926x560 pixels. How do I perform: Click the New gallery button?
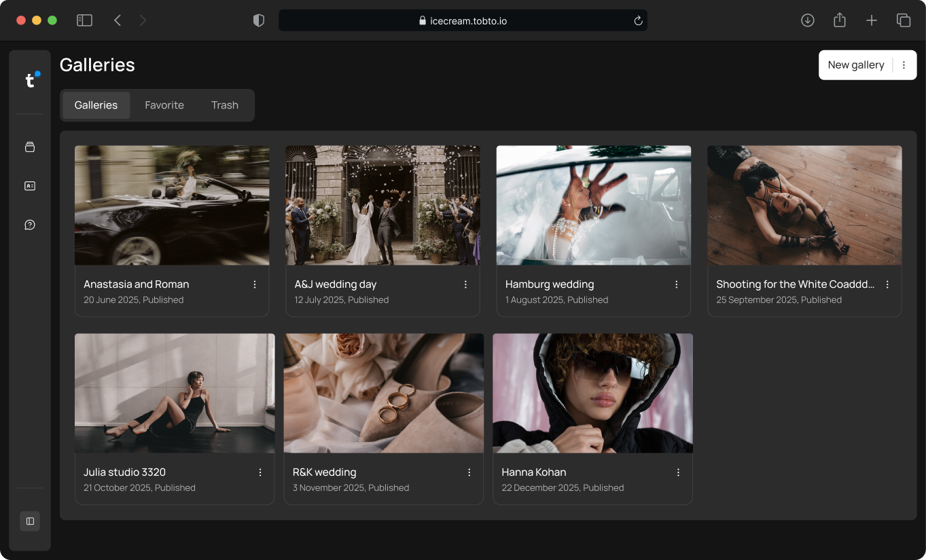coord(855,64)
